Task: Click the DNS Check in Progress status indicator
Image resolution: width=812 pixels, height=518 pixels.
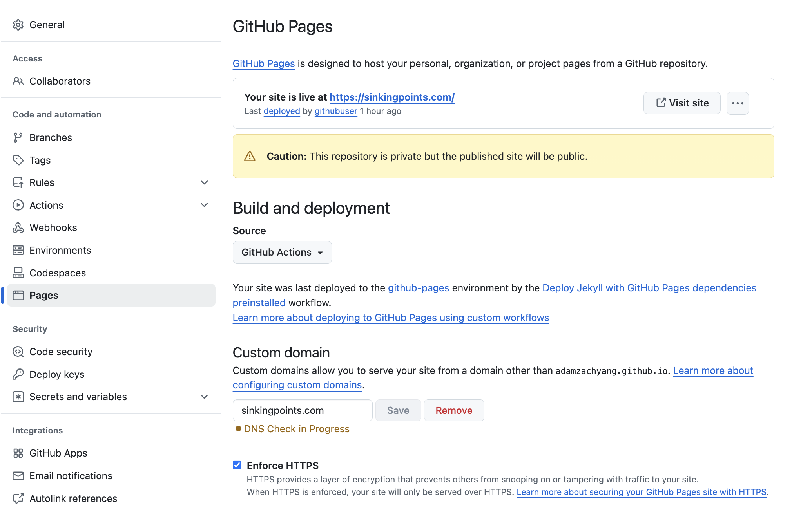Action: point(292,428)
